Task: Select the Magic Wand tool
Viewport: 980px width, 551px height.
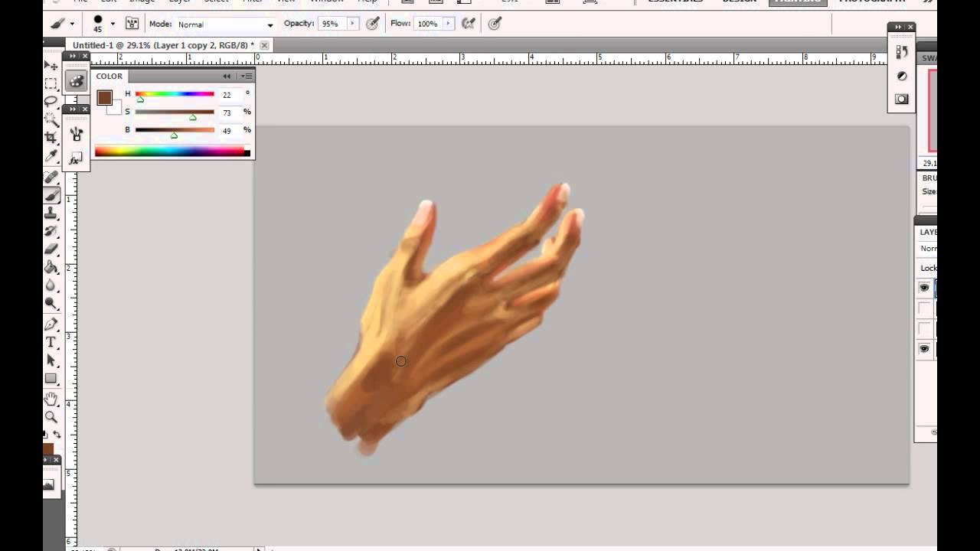Action: click(x=51, y=119)
